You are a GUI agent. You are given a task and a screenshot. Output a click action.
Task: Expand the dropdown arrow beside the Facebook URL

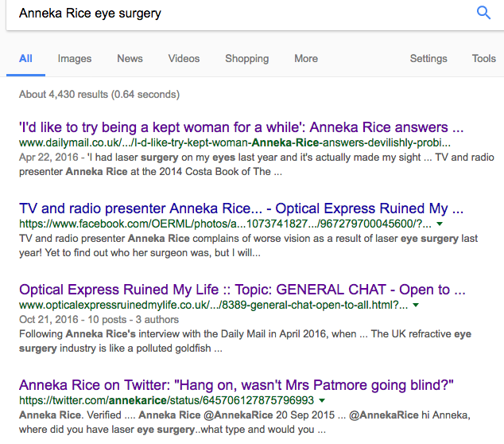point(441,224)
